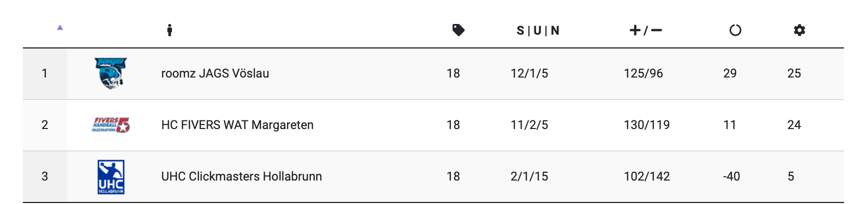Click the 130/119 goals value
The image size is (868, 204).
point(647,125)
